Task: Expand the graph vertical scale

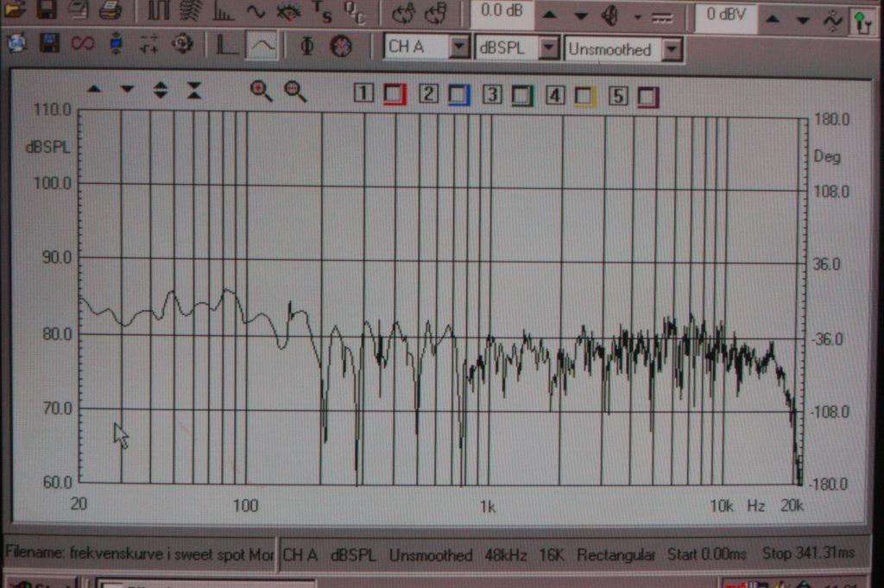Action: pos(160,90)
